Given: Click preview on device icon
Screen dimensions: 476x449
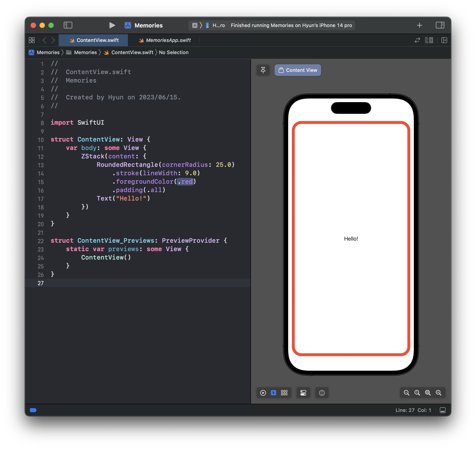Looking at the screenshot, I should (x=322, y=393).
